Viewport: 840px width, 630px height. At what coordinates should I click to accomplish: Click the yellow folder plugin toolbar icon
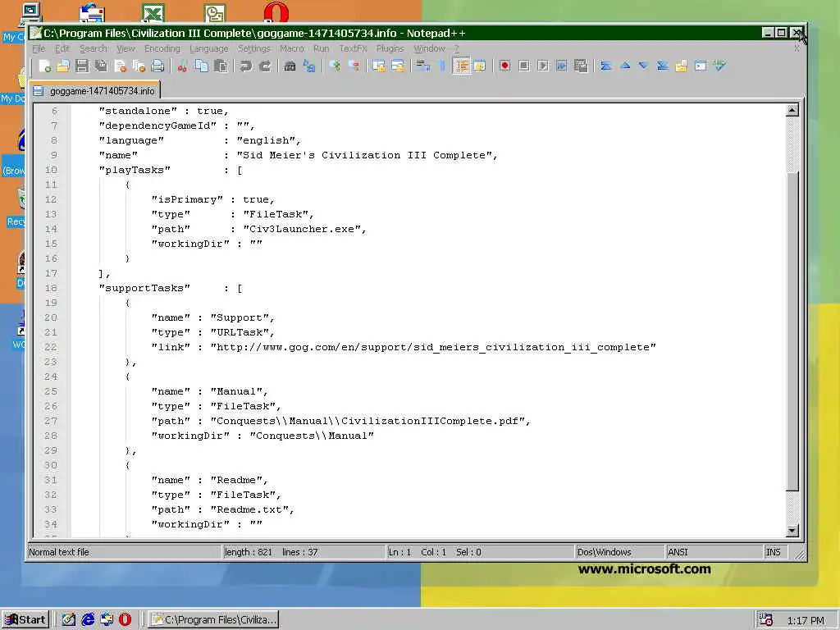click(682, 66)
